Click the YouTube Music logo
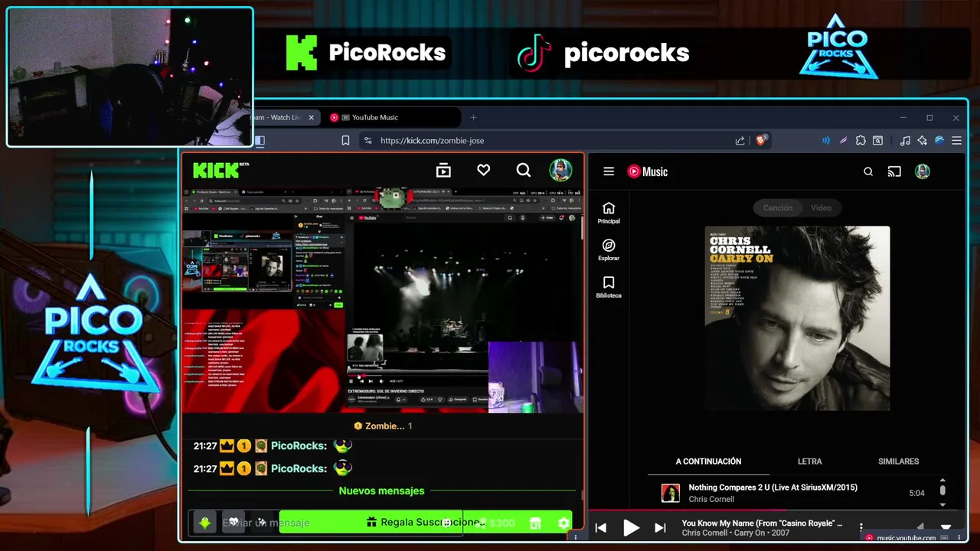The width and height of the screenshot is (980, 551). tap(648, 171)
